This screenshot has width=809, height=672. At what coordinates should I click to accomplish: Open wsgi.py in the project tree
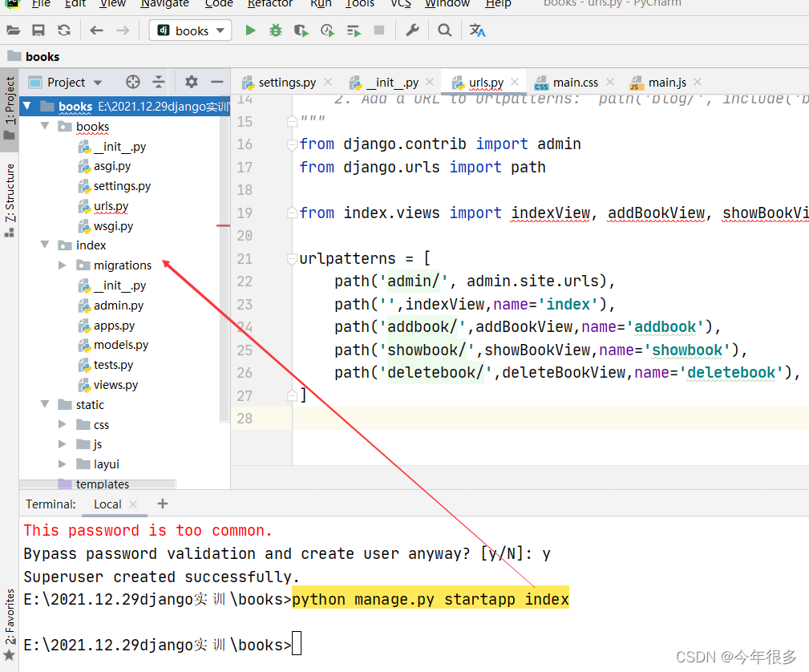pyautogui.click(x=113, y=226)
